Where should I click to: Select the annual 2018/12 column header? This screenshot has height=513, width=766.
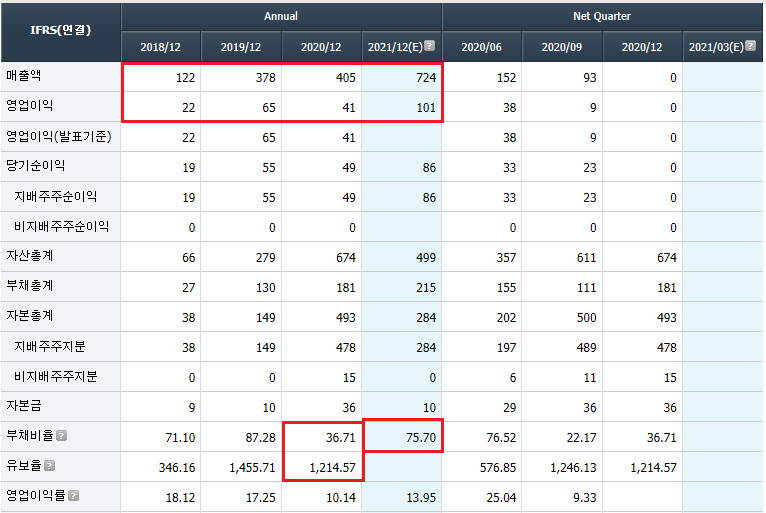[x=161, y=47]
